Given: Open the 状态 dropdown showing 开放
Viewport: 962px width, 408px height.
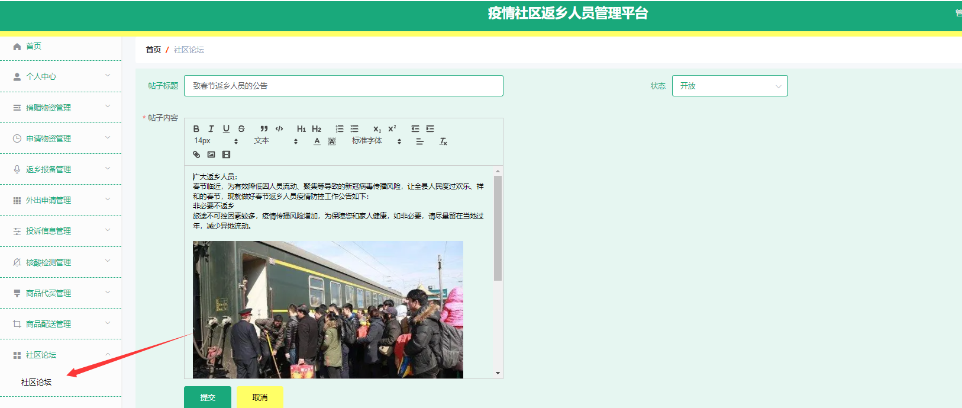Looking at the screenshot, I should coord(729,86).
